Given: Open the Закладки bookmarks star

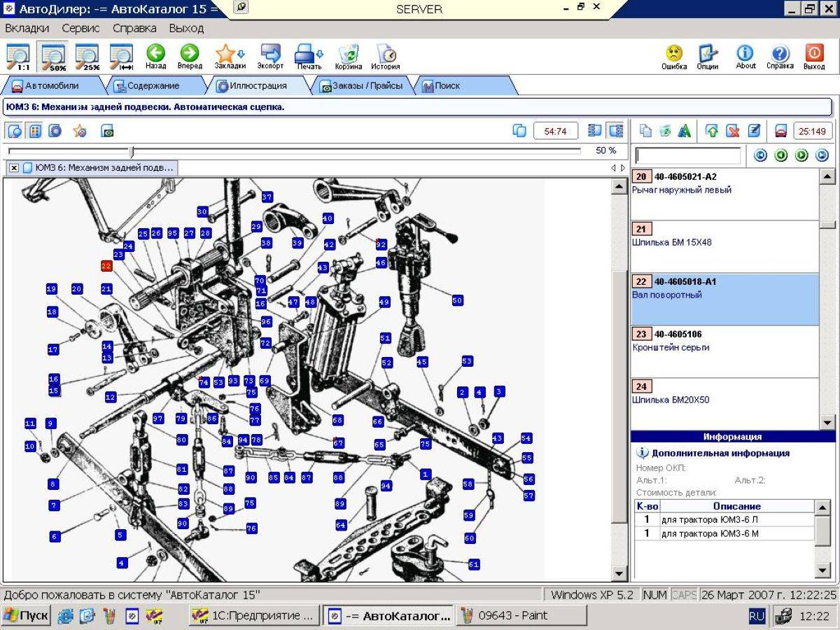Looking at the screenshot, I should [230, 57].
